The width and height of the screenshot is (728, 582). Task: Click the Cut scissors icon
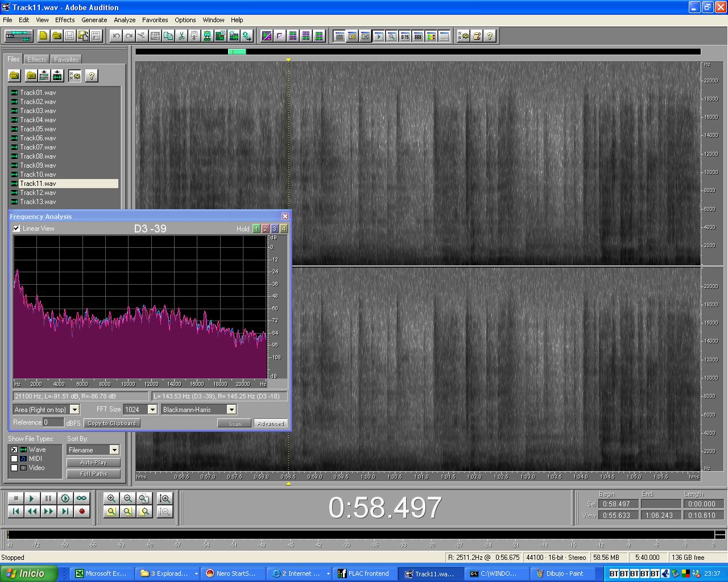[181, 36]
